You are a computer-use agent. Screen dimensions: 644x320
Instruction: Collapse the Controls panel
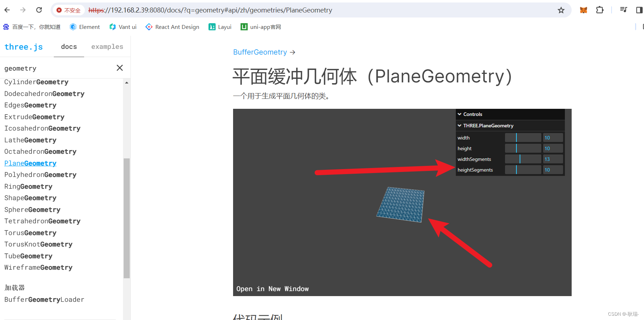click(510, 114)
